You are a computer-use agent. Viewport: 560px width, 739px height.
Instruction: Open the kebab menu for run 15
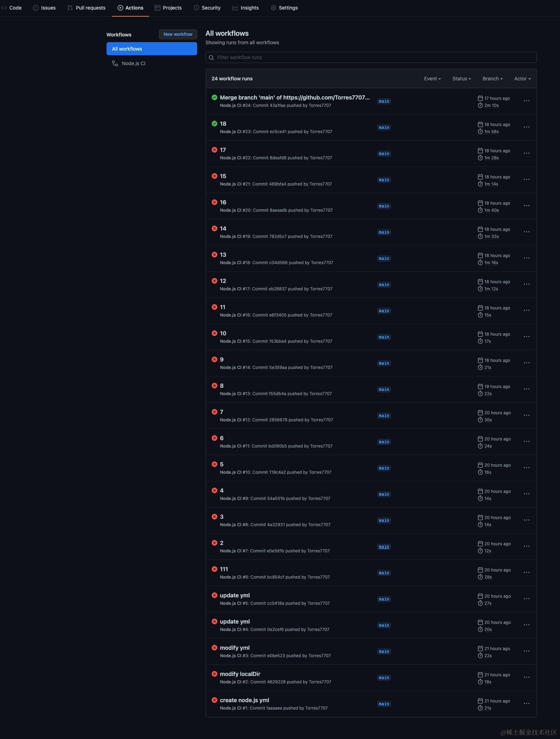coord(526,180)
